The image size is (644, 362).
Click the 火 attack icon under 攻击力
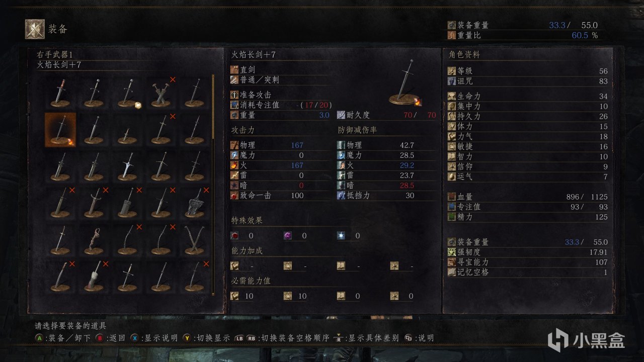(x=234, y=165)
